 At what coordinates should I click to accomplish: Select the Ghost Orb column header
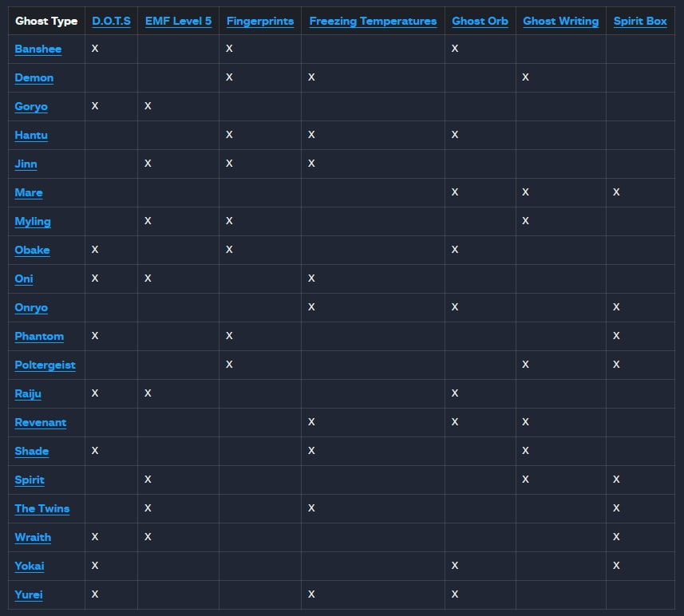(480, 22)
